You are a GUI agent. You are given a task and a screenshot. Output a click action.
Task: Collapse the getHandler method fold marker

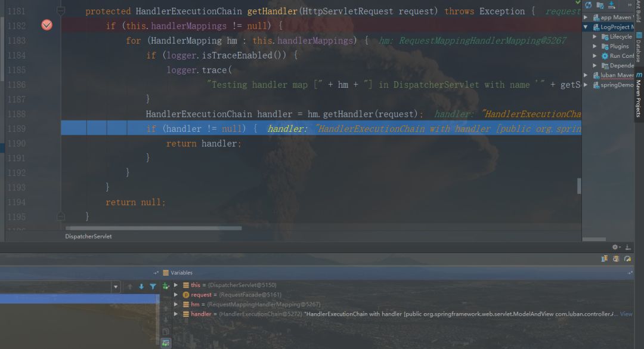pyautogui.click(x=61, y=11)
